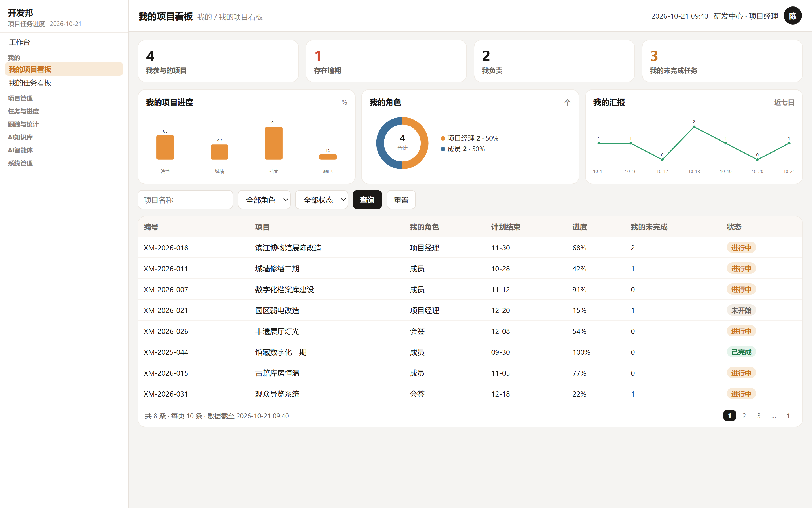Click the 成员 legend color dot
Viewport: 812px width, 508px height.
click(443, 149)
